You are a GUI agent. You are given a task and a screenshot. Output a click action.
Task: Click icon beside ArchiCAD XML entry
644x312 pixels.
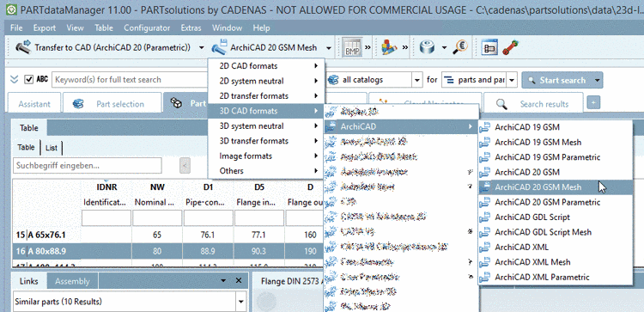[x=485, y=247]
